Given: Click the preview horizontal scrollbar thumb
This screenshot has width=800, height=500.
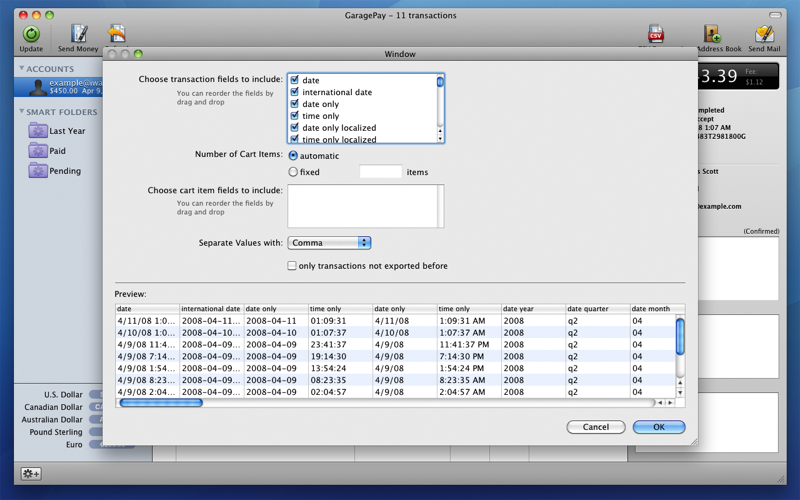Looking at the screenshot, I should point(161,403).
